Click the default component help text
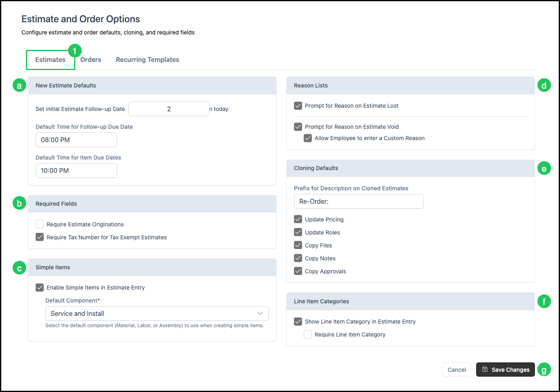Viewport: 560px width, 392px height. (155, 326)
